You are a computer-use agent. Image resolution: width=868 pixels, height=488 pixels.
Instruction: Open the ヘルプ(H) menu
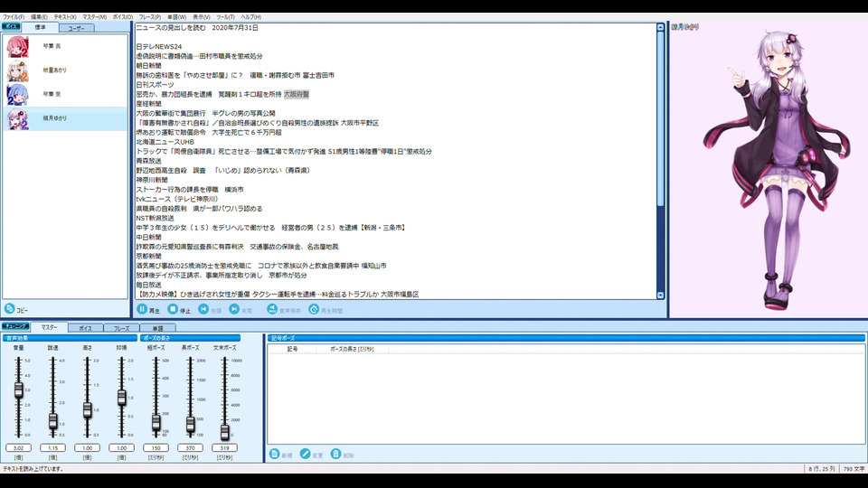tap(250, 17)
